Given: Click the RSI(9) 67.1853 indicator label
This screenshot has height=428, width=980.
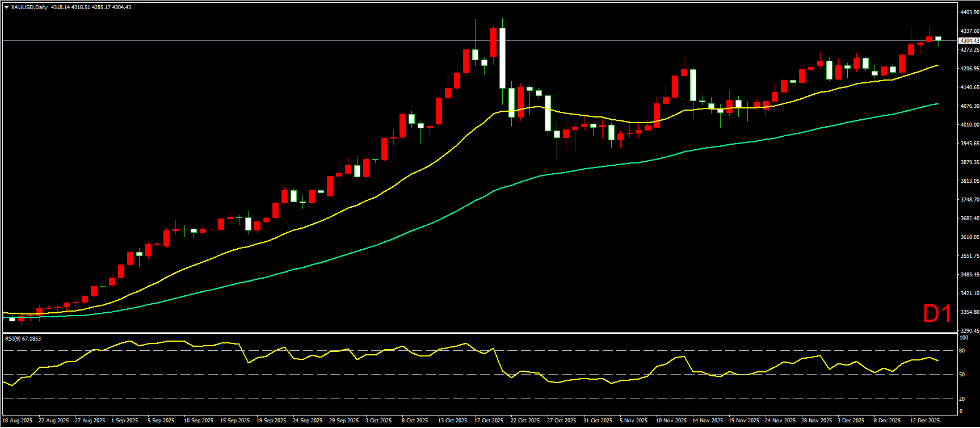Looking at the screenshot, I should [x=23, y=339].
